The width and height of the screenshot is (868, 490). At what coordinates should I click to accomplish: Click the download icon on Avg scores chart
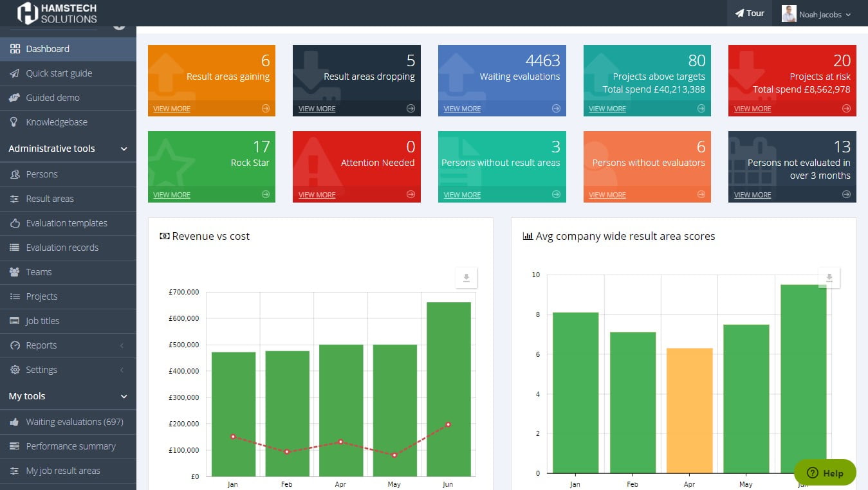click(x=829, y=278)
